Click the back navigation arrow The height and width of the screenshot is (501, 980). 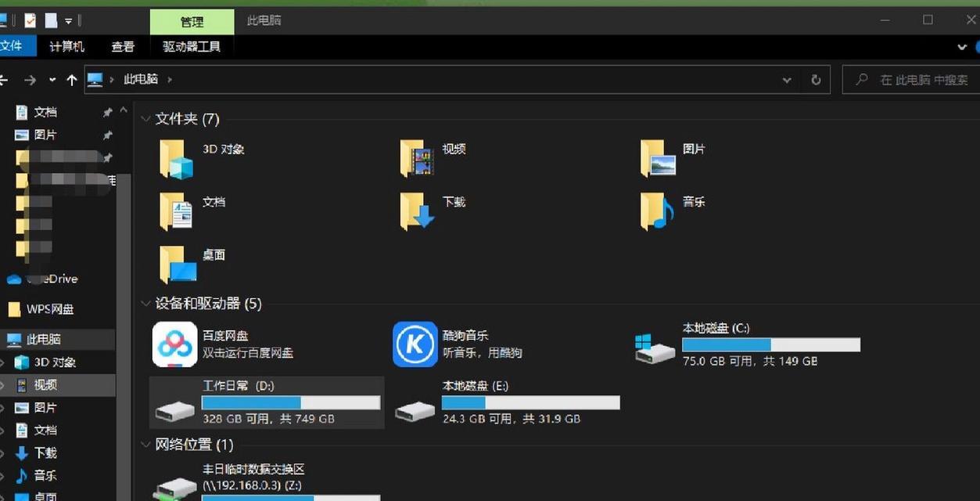[x=4, y=80]
